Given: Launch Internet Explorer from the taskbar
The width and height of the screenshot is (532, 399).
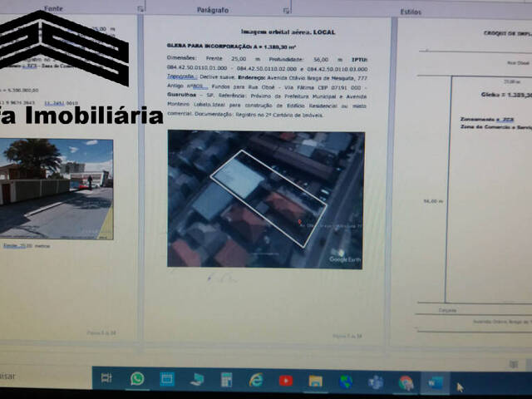Looking at the screenshot, I should click(256, 380).
